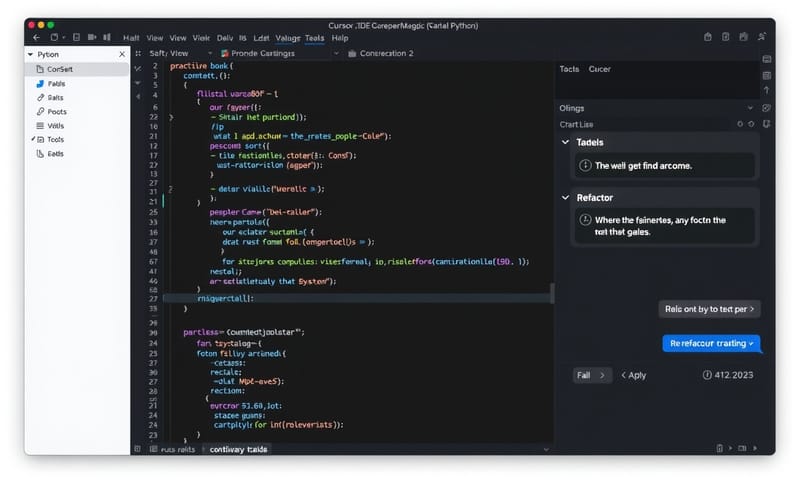Click the Fall button
Screen dimensions: 800x480
(x=592, y=375)
